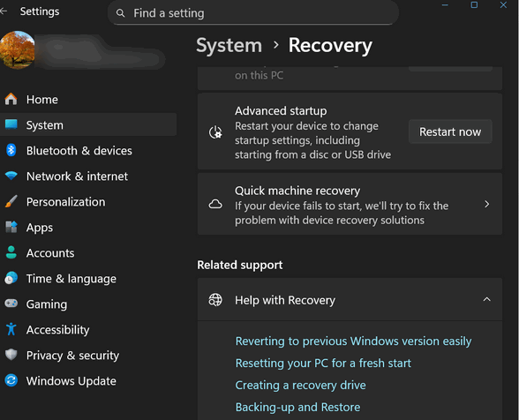This screenshot has height=420, width=519.
Task: Click the Accounts person icon
Action: tap(11, 252)
